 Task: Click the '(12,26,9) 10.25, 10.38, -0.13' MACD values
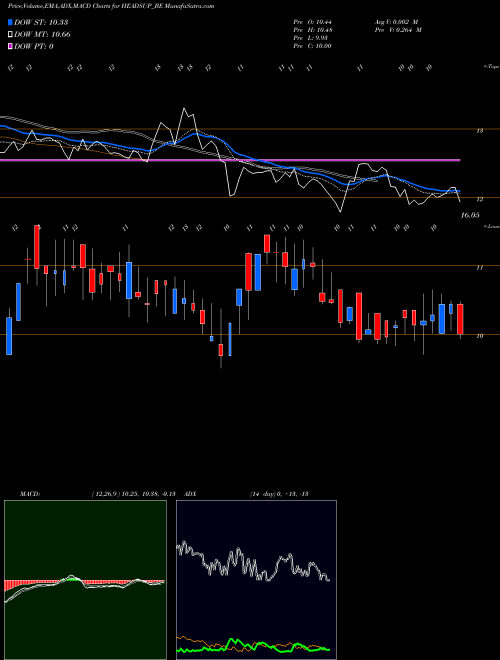coord(133,494)
